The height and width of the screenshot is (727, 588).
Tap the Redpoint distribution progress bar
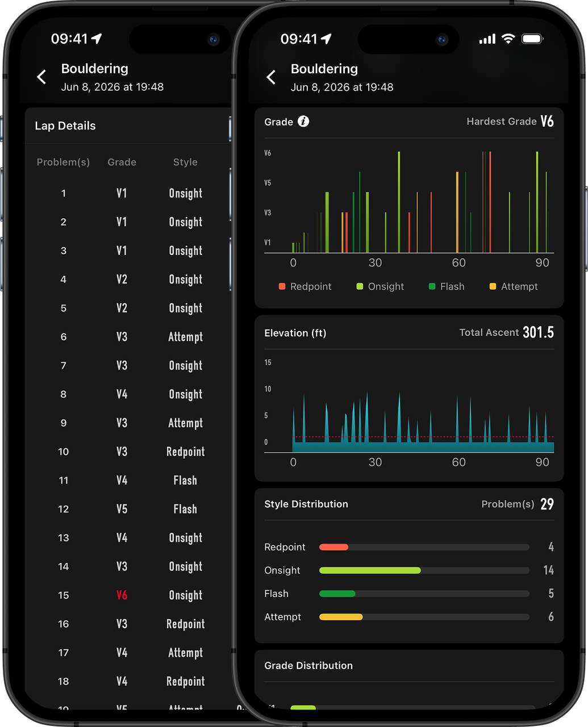[x=424, y=547]
